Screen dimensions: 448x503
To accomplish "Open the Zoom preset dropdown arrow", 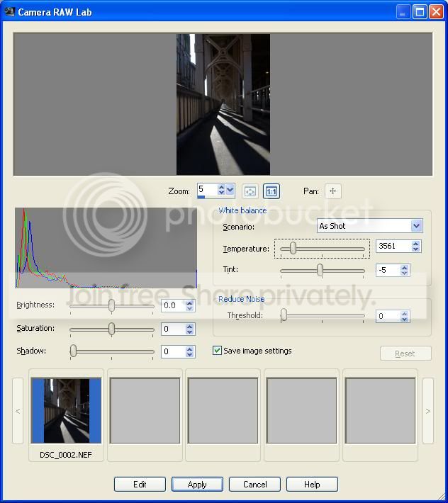I will [x=230, y=190].
